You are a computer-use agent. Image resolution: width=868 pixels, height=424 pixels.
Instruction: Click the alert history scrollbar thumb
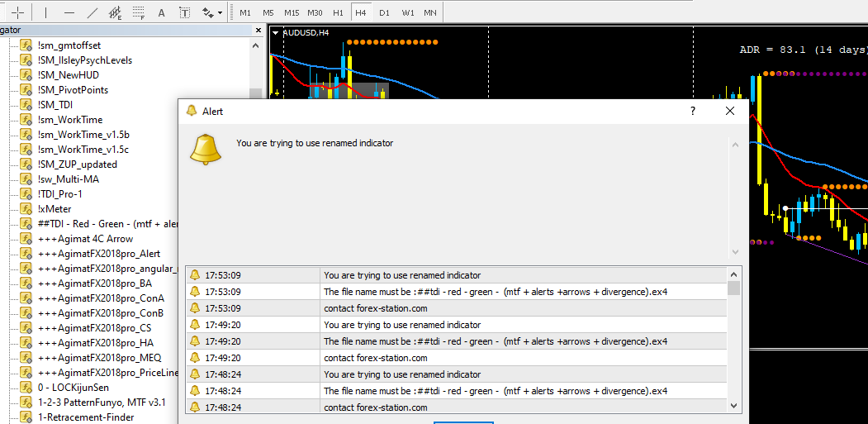tap(734, 288)
